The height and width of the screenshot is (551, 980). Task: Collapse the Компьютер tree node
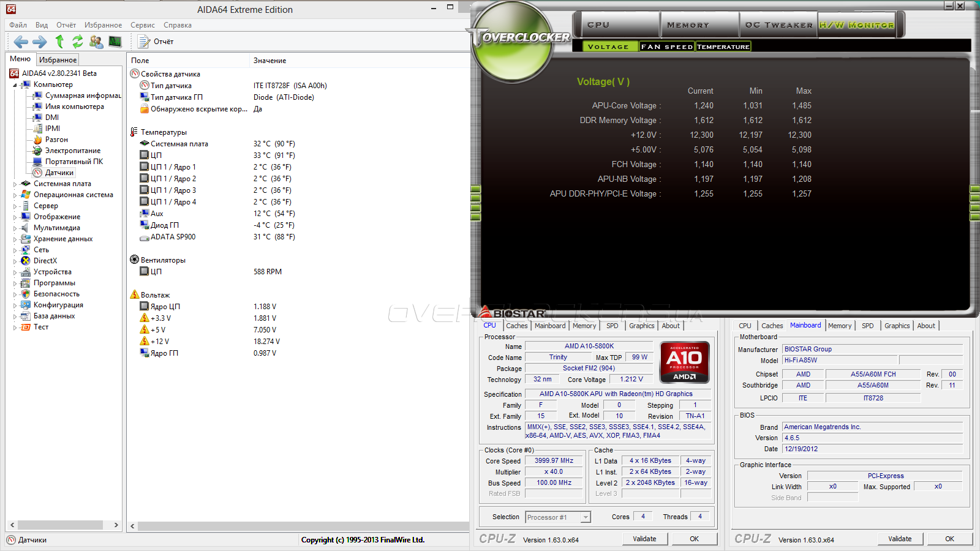[x=15, y=85]
